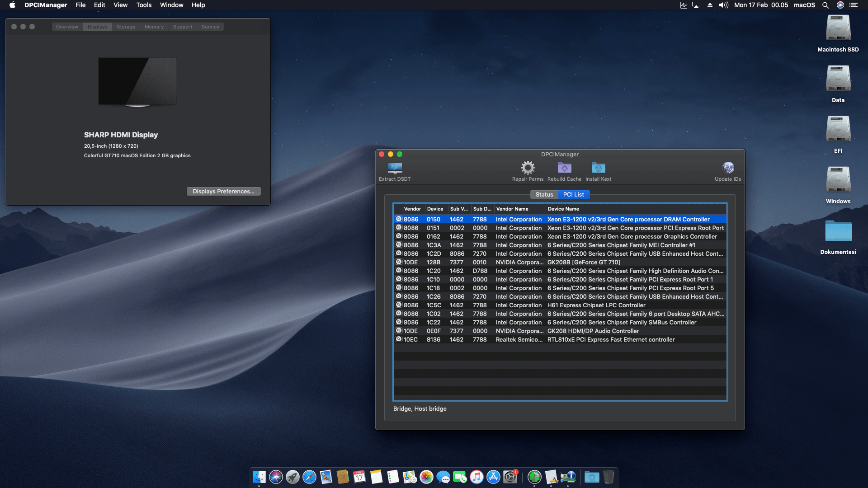Select the EFI drive icon on desktop
This screenshot has height=488, width=868.
click(838, 130)
